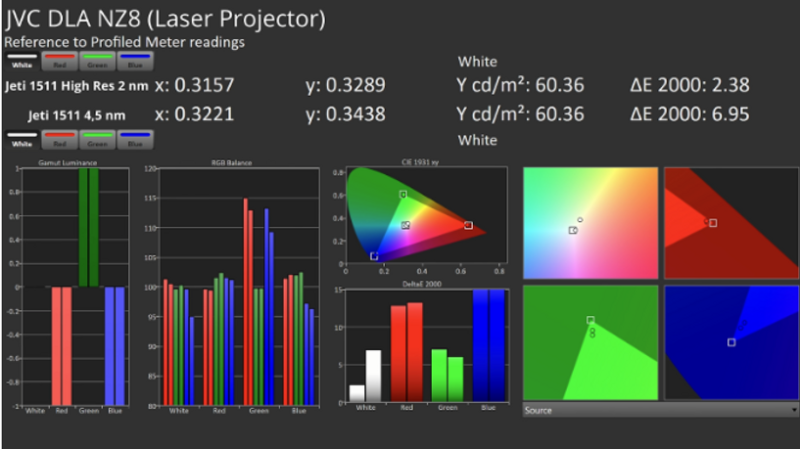Select Green button below the Jeti 1511 4,5 nm row
Viewport: 800px width, 449px height.
pos(97,140)
